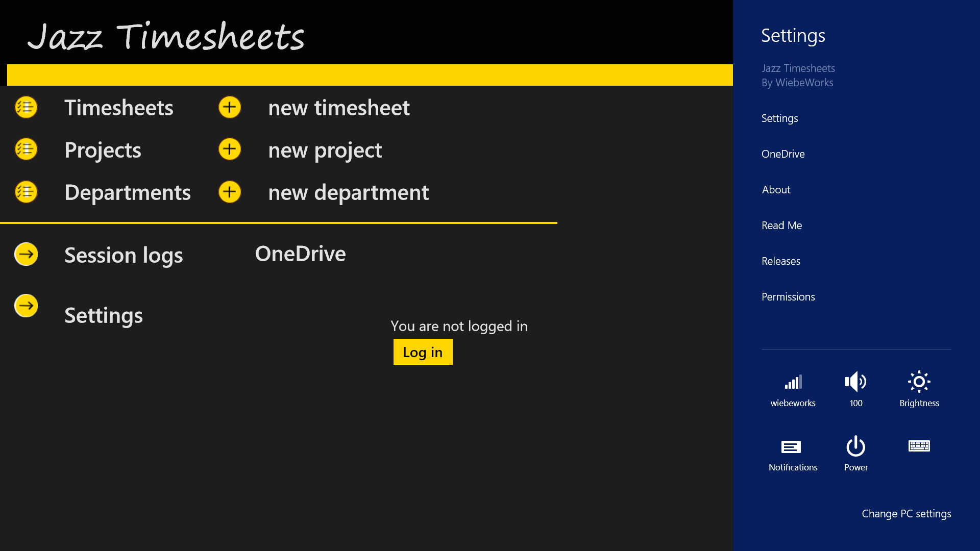
Task: Click the keyboard icon in the Settings panel
Action: (919, 446)
